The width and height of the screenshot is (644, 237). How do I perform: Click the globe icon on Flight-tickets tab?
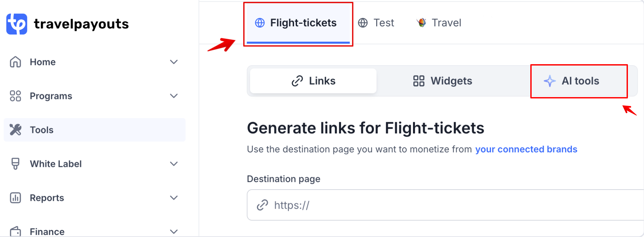click(260, 23)
